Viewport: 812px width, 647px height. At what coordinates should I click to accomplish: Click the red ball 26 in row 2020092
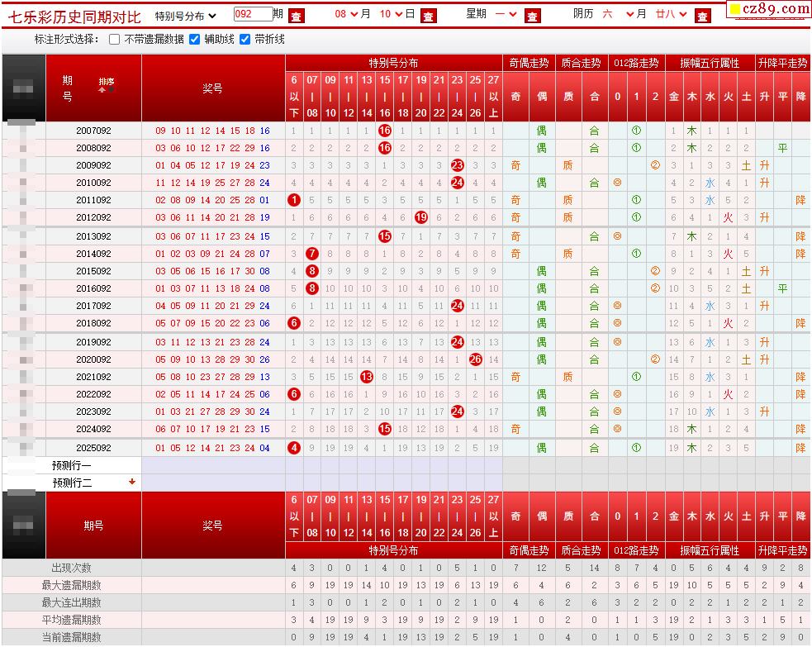click(x=476, y=359)
